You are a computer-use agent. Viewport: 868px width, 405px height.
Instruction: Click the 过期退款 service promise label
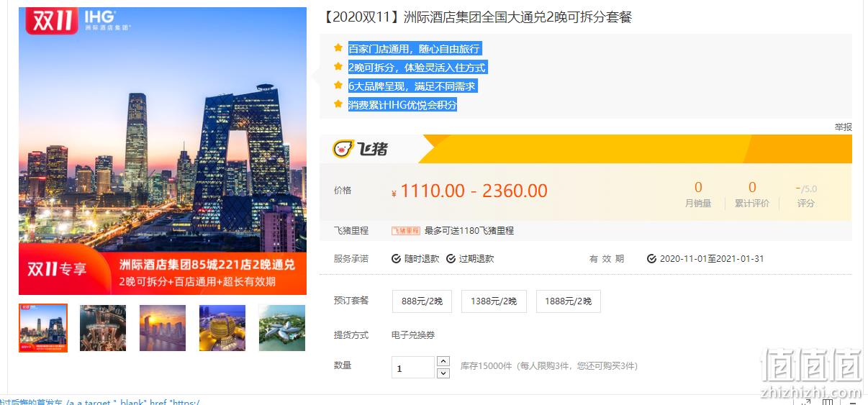coord(476,259)
